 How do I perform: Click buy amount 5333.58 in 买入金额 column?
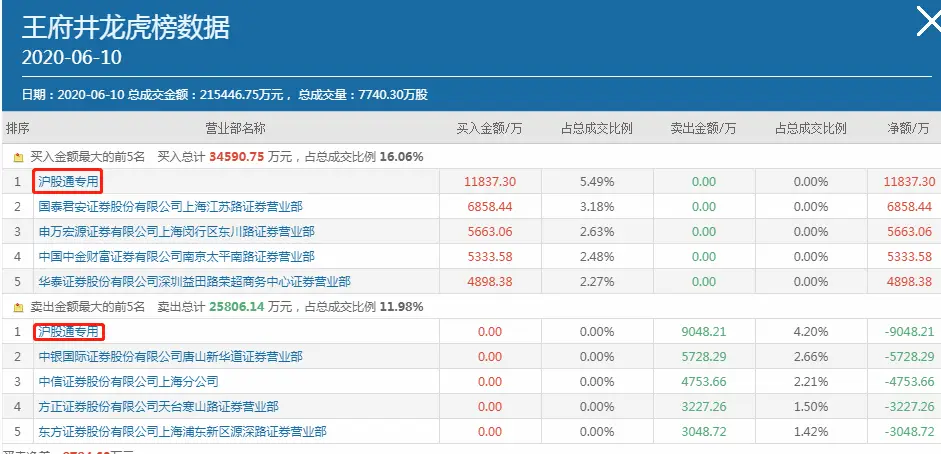pos(490,257)
